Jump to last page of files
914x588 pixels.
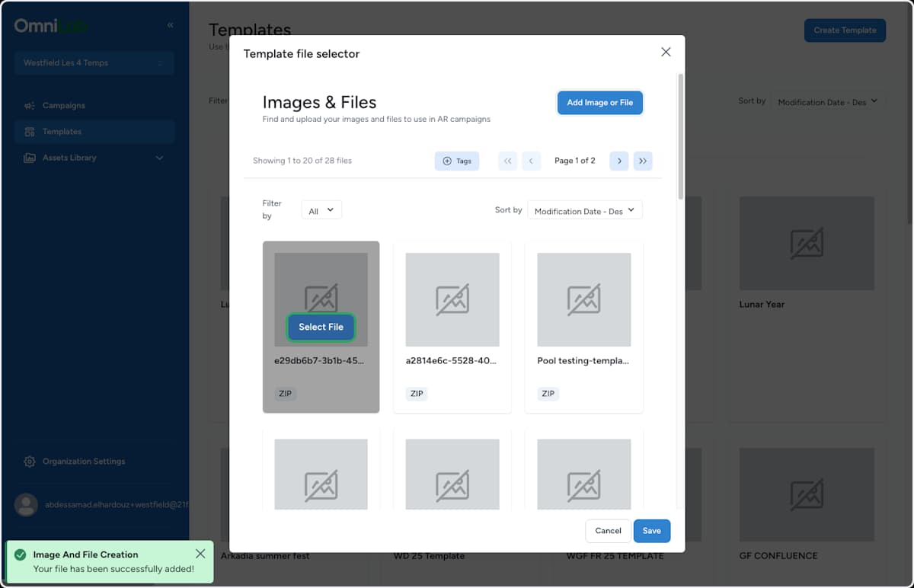coord(643,161)
